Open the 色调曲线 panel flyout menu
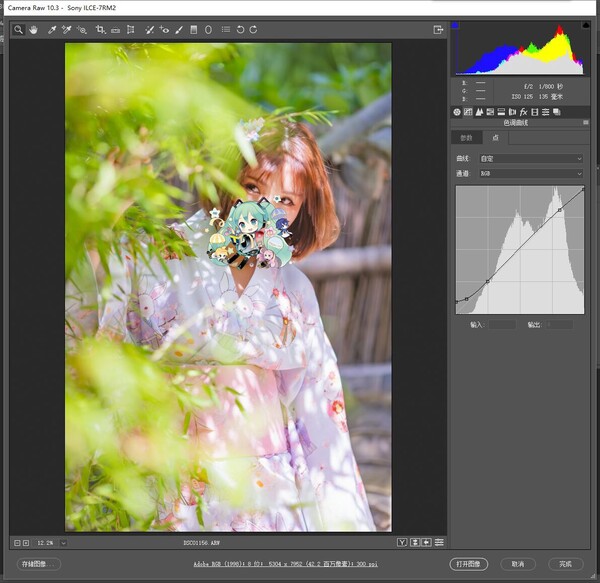Screen dimensions: 600x583 click(586, 122)
